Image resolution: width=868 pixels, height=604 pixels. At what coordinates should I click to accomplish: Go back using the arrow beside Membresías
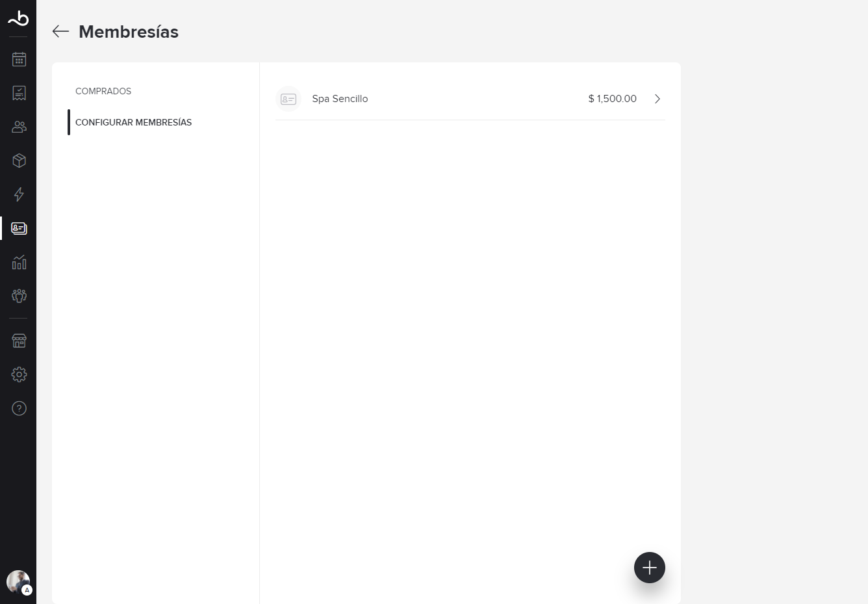coord(60,31)
